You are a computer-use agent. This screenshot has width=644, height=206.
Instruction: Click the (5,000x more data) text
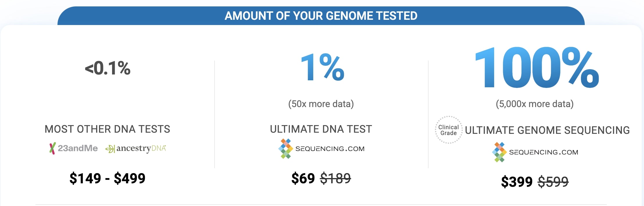[535, 104]
